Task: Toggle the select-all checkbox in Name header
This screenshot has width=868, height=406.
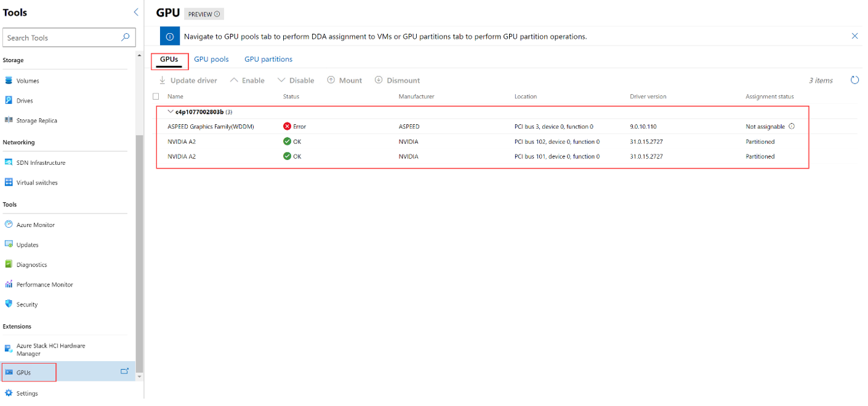Action: (x=156, y=97)
